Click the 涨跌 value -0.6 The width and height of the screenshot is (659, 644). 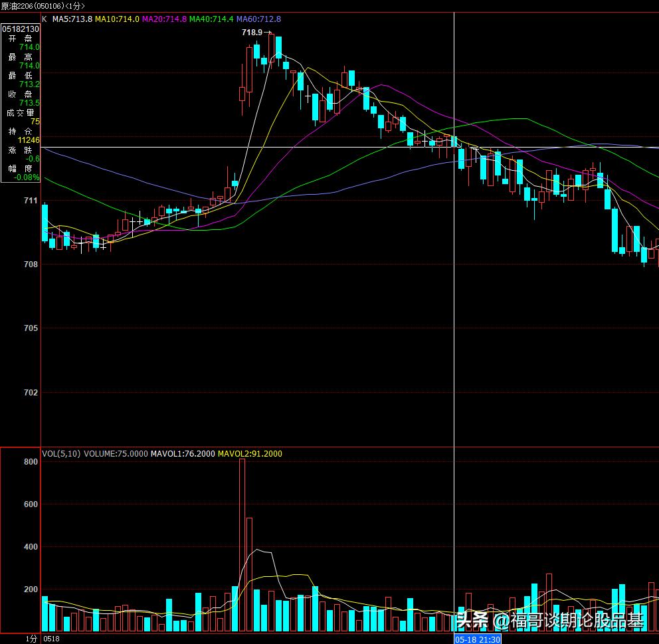click(33, 159)
